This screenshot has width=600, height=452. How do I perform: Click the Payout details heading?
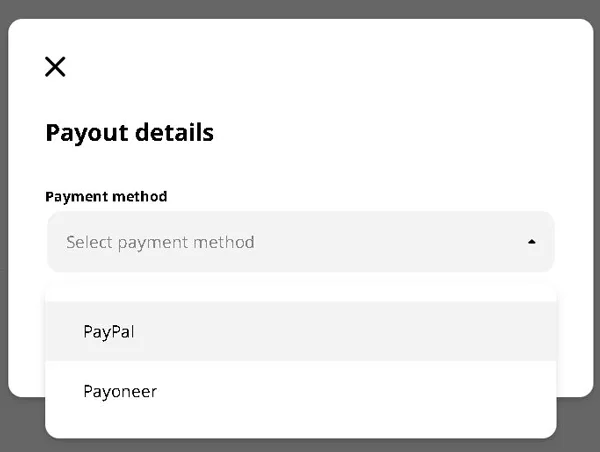click(x=129, y=132)
